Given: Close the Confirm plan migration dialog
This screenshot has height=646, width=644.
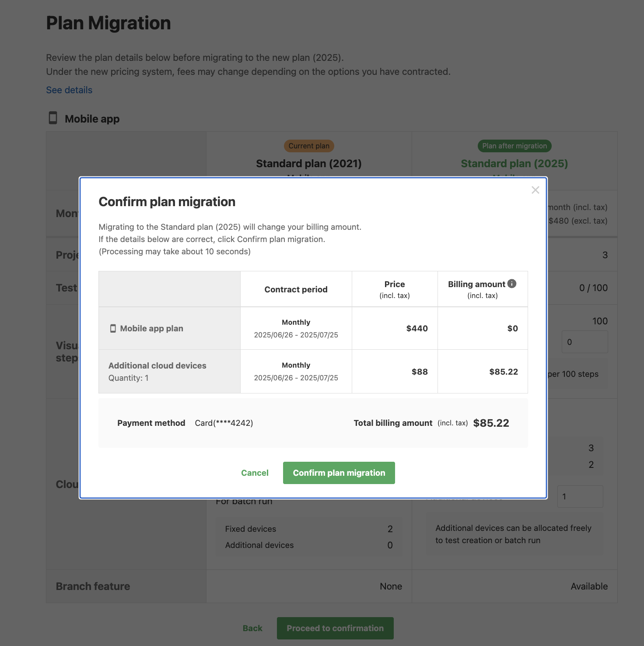Looking at the screenshot, I should pos(535,190).
